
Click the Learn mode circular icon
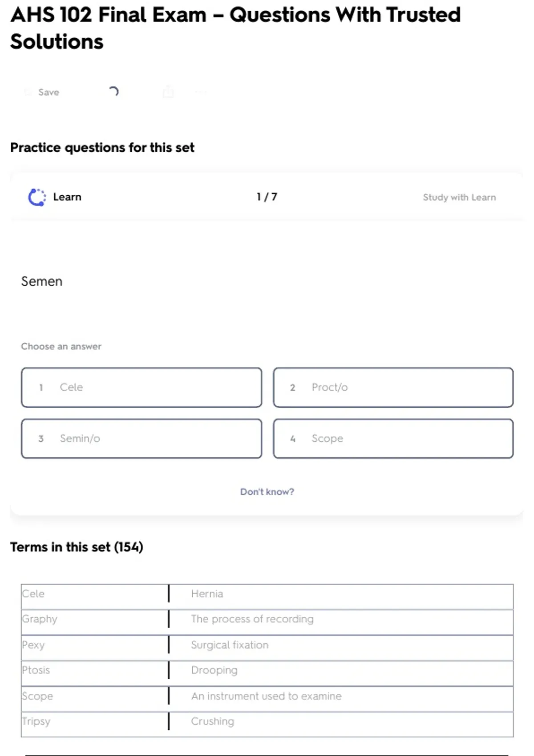(37, 197)
